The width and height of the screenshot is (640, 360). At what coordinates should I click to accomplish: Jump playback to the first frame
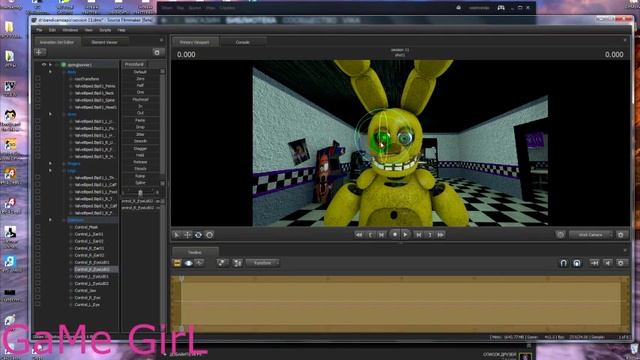(359, 235)
